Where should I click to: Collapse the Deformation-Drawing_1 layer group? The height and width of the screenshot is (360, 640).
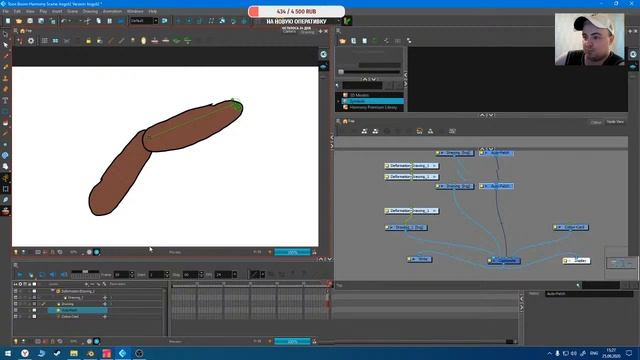[x=53, y=291]
